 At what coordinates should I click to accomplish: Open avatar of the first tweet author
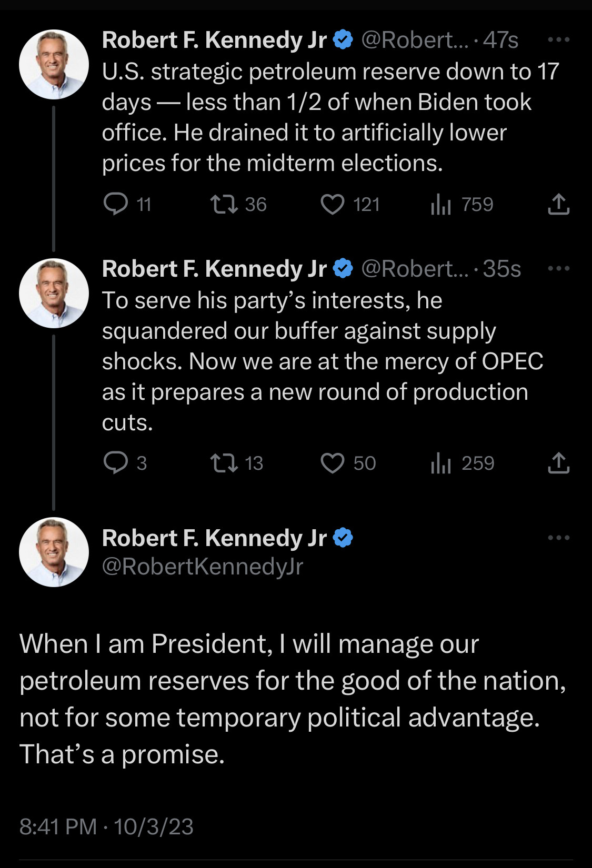54,64
